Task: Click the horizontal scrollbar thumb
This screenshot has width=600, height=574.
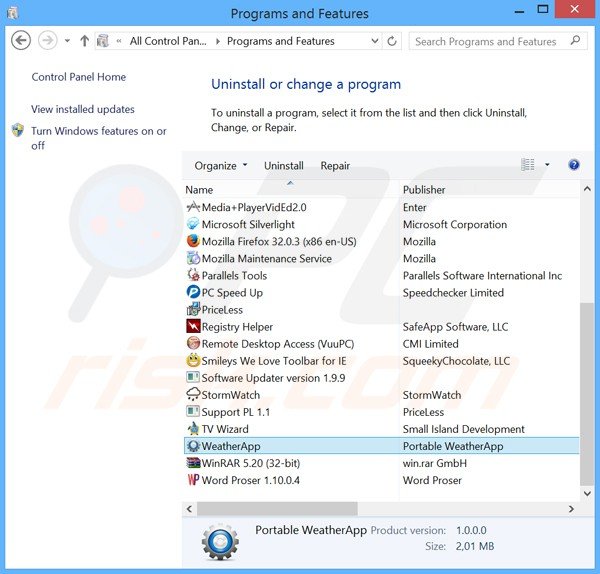Action: tap(277, 509)
